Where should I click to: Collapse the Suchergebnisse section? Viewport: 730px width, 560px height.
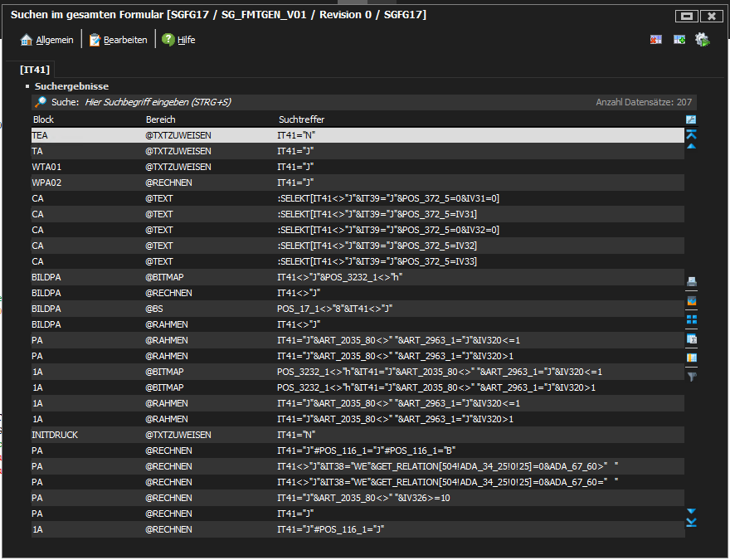(27, 86)
